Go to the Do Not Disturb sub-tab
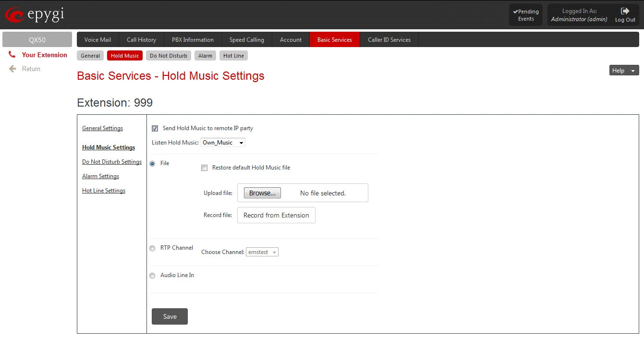 168,56
